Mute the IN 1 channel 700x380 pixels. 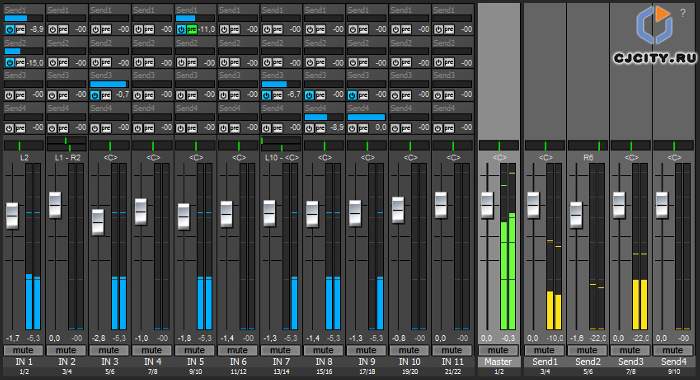23,350
